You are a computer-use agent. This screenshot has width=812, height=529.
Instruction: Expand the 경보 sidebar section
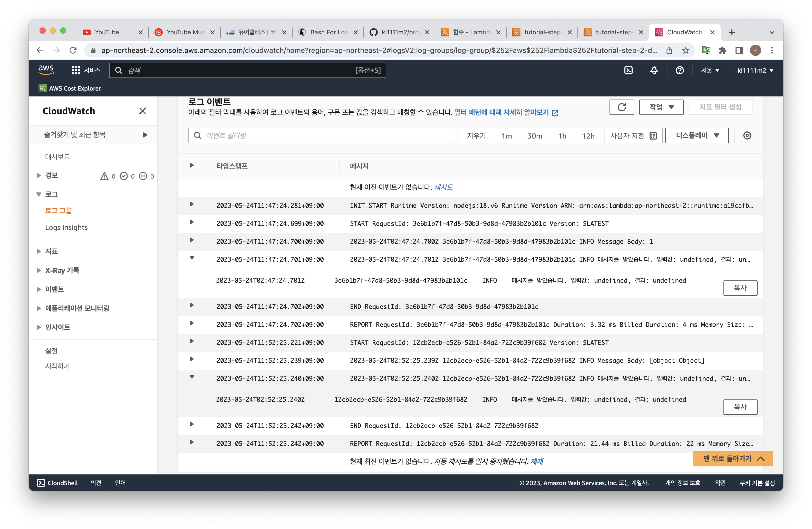(38, 175)
